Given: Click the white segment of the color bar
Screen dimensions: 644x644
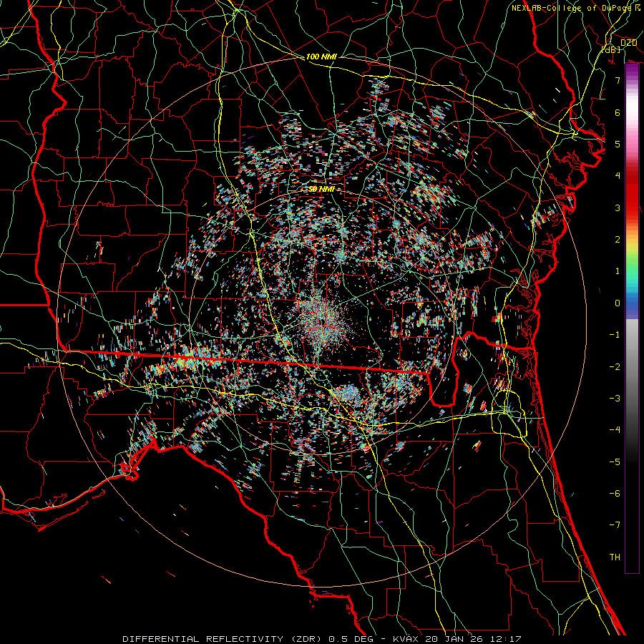Looking at the screenshot, I should click(x=632, y=107).
